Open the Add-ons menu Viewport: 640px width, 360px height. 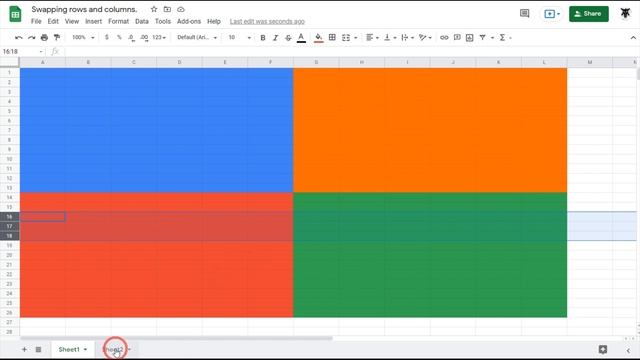click(x=189, y=21)
